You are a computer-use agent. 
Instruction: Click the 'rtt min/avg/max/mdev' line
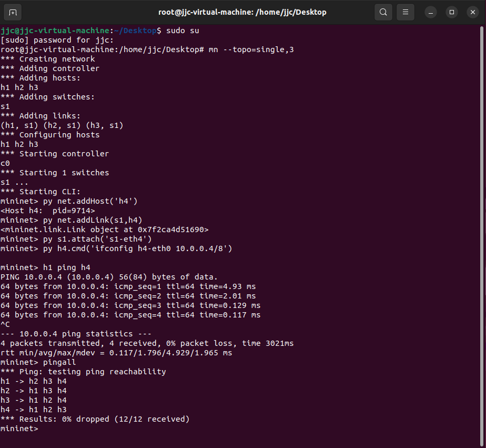[116, 353]
